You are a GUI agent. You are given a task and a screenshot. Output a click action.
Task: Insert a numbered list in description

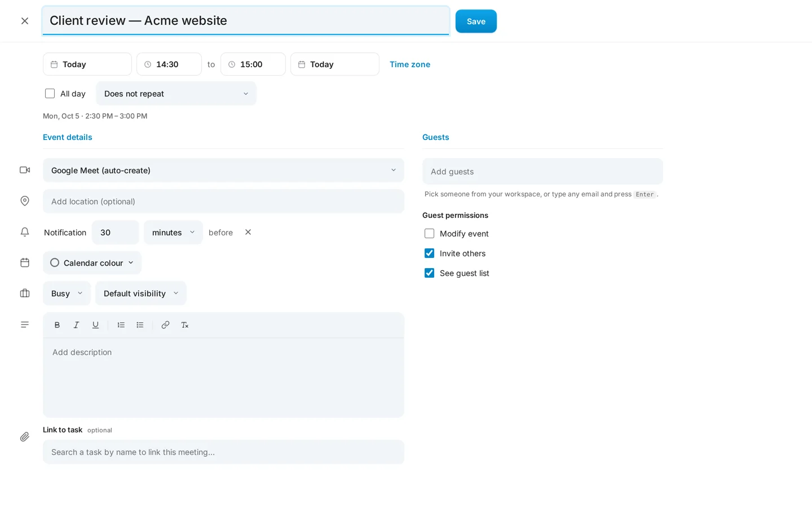121,325
